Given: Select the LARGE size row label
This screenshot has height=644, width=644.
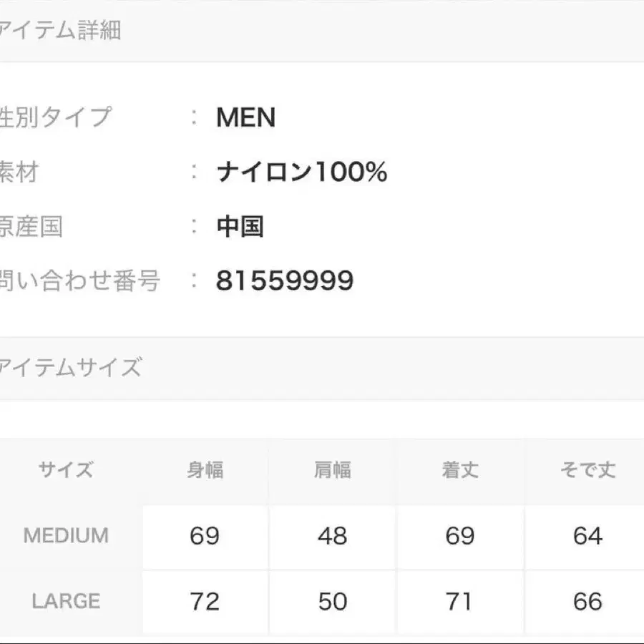Looking at the screenshot, I should click(66, 601).
